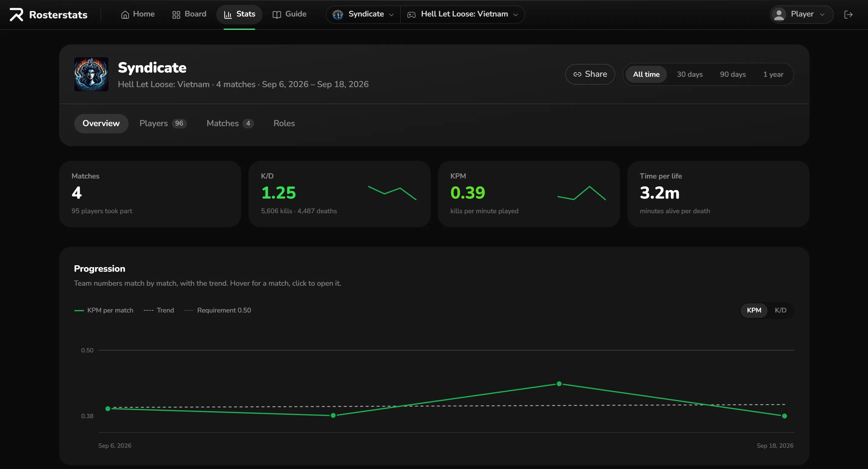Open the Board page
868x469 pixels.
point(189,14)
